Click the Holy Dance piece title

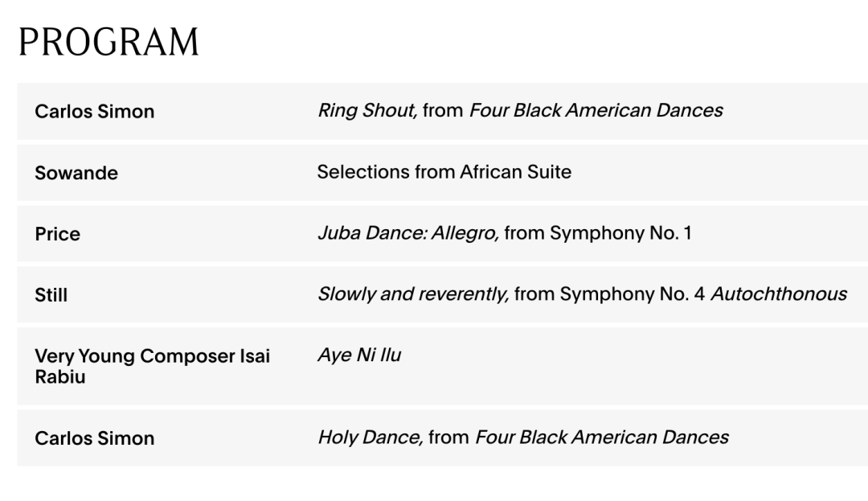pos(369,437)
